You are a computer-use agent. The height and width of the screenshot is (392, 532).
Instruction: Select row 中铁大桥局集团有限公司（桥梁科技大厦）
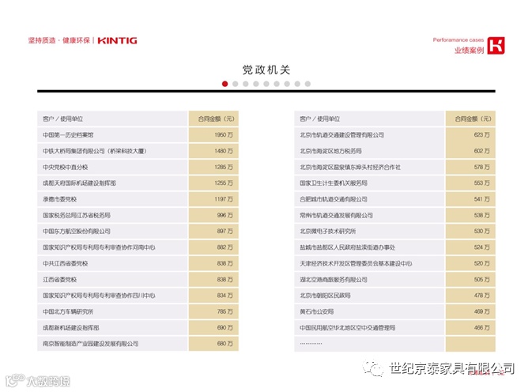pos(138,151)
